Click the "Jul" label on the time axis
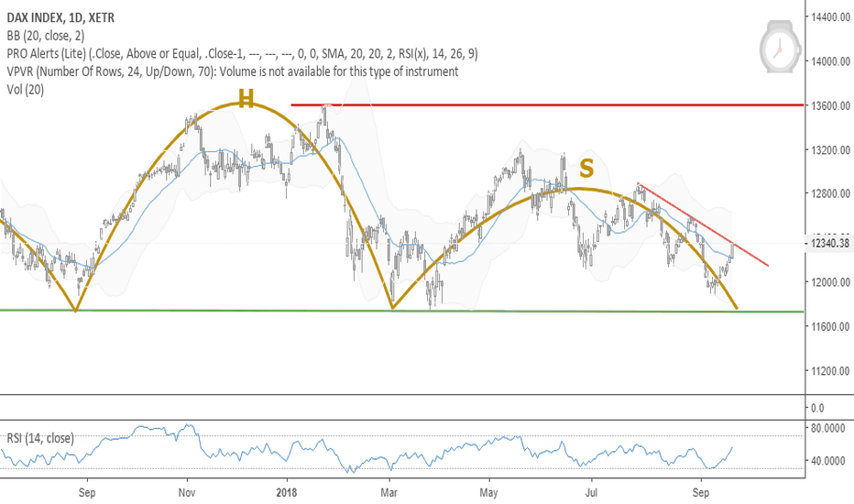Viewport: 854px width, 504px height. 591,493
